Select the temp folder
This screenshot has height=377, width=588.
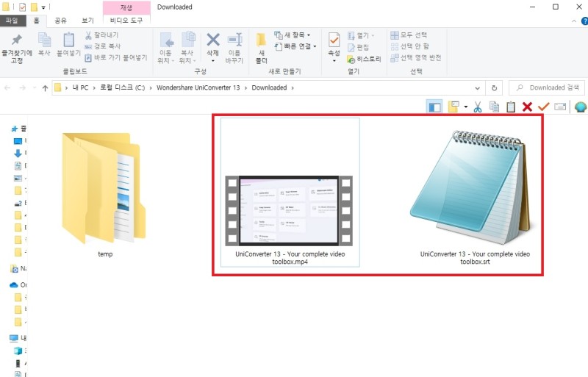[x=104, y=195]
